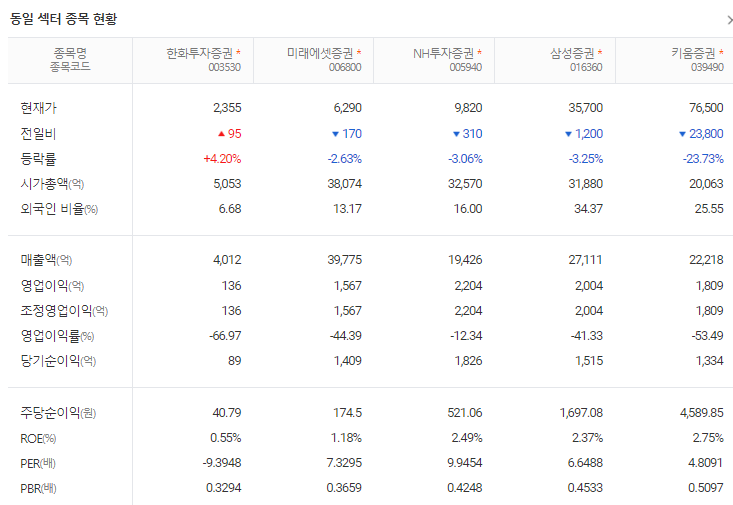Click the -3.25% change rate
Screen dimensions: 733x505
tap(586, 159)
